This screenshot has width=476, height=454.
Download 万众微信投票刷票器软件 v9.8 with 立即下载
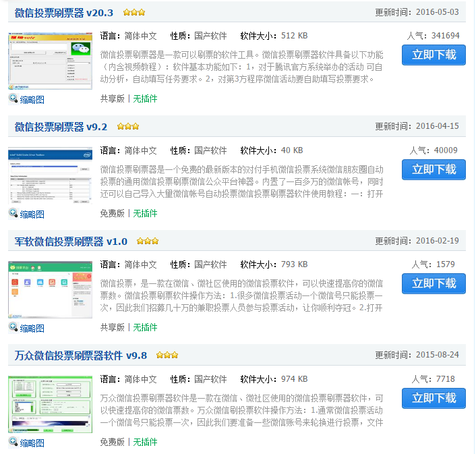pyautogui.click(x=434, y=398)
